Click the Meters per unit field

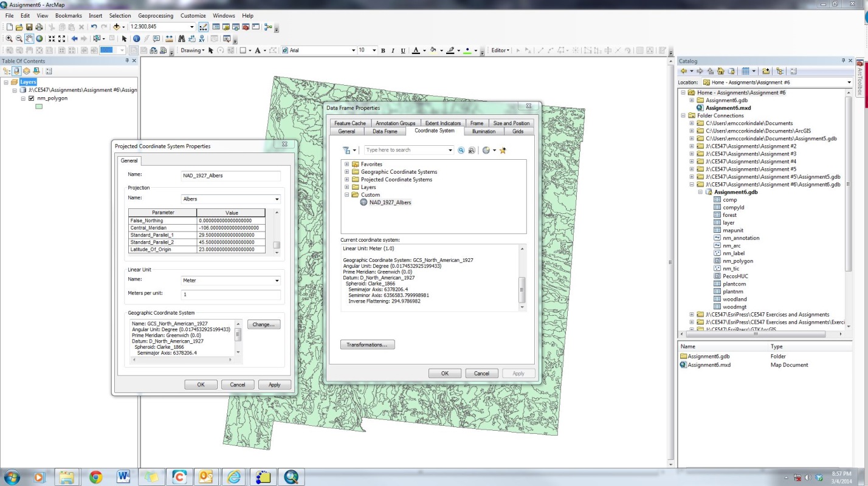231,295
